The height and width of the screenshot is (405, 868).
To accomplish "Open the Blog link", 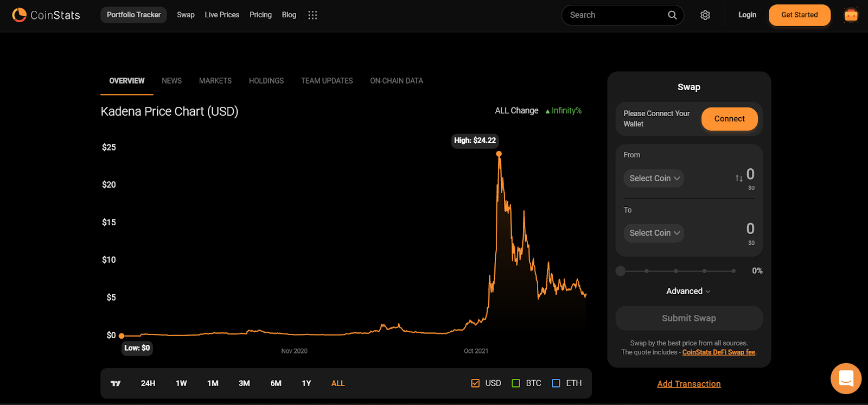I will [289, 15].
